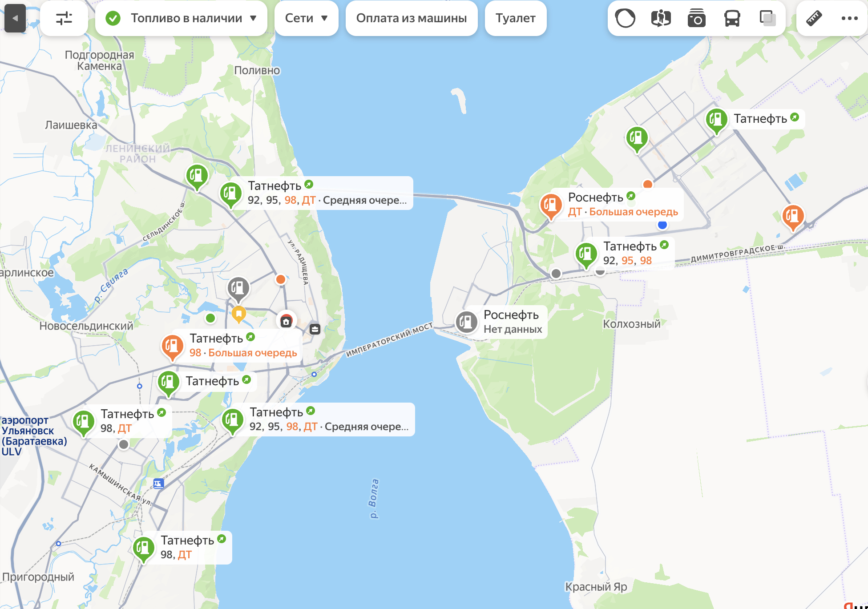Click the Home marker icon on the map
Screen dimensions: 868x609
click(x=286, y=321)
